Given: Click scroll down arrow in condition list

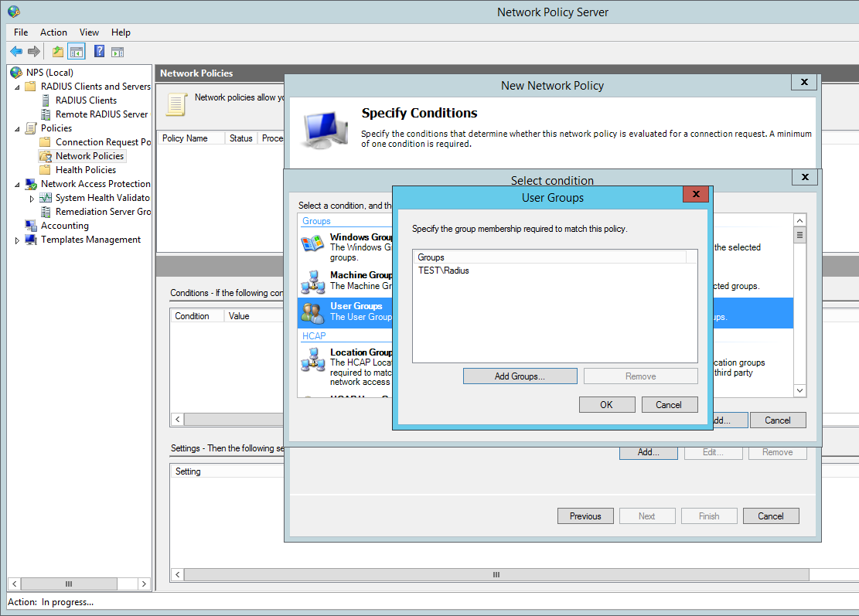Looking at the screenshot, I should point(799,390).
